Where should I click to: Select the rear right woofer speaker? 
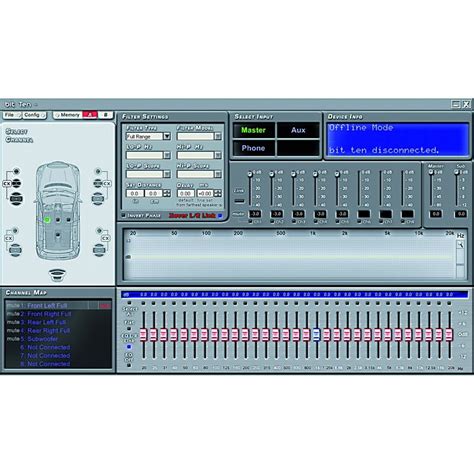tap(99, 250)
